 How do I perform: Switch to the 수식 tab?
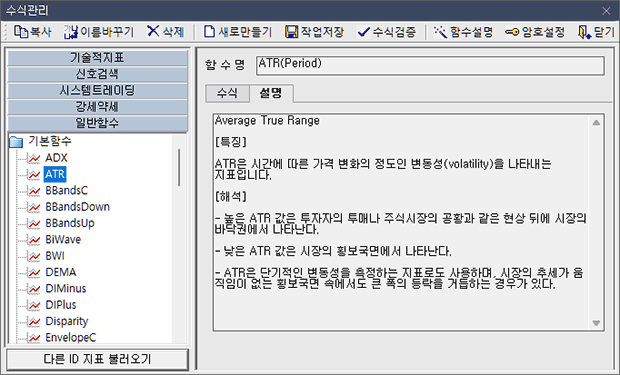(x=227, y=93)
